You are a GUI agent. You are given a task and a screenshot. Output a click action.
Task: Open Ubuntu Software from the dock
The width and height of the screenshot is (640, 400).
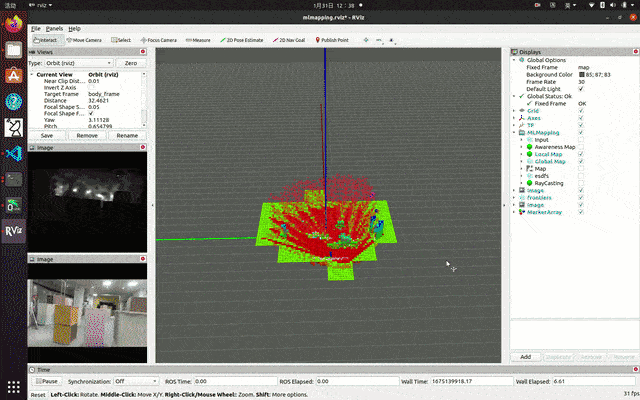(13, 76)
